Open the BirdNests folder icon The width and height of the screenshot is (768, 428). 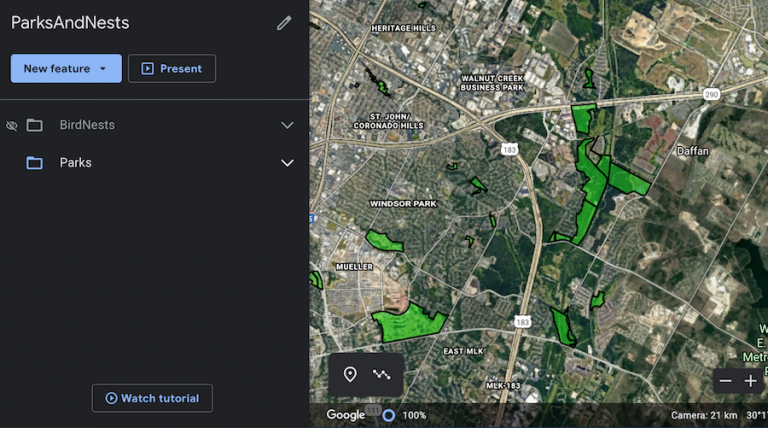(34, 125)
